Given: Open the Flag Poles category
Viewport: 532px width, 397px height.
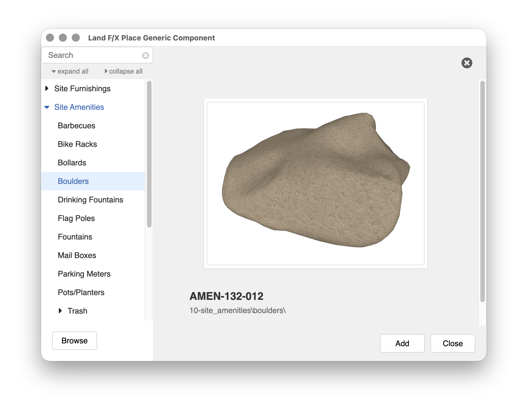Looking at the screenshot, I should (x=93, y=218).
